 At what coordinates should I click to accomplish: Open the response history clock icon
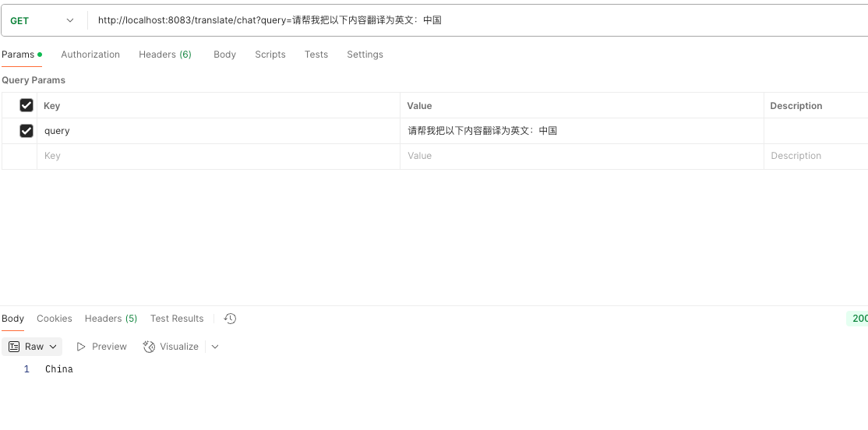coord(230,319)
